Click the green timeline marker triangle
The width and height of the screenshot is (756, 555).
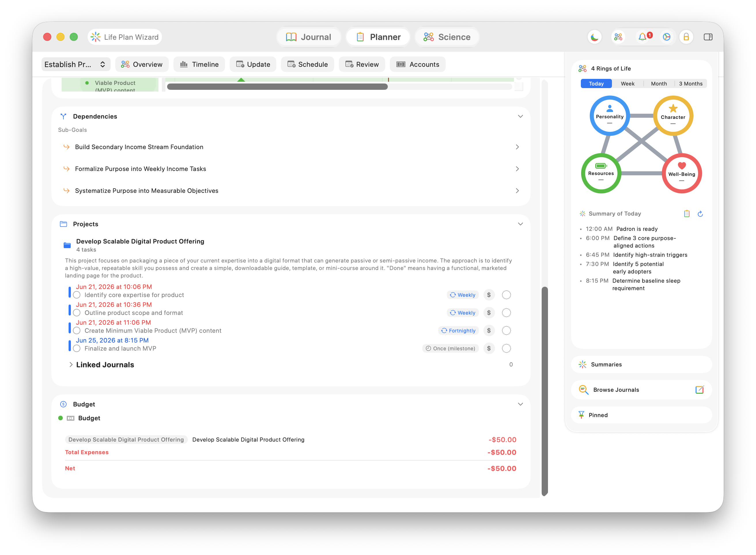point(241,80)
